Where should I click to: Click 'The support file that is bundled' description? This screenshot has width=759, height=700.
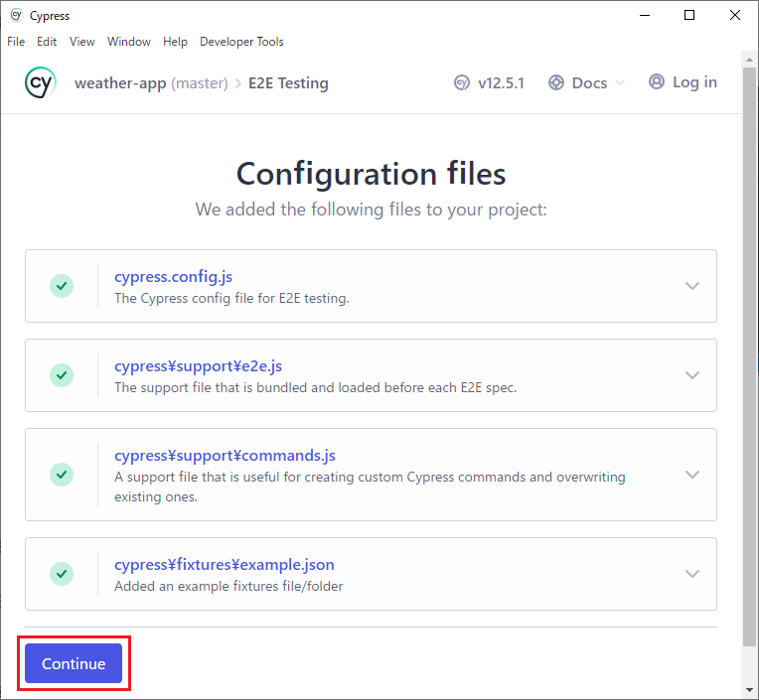click(315, 387)
